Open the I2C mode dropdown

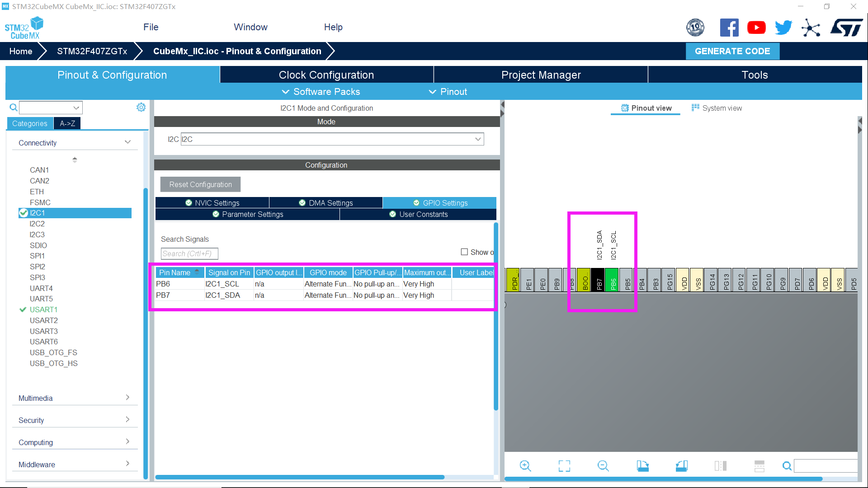point(477,139)
